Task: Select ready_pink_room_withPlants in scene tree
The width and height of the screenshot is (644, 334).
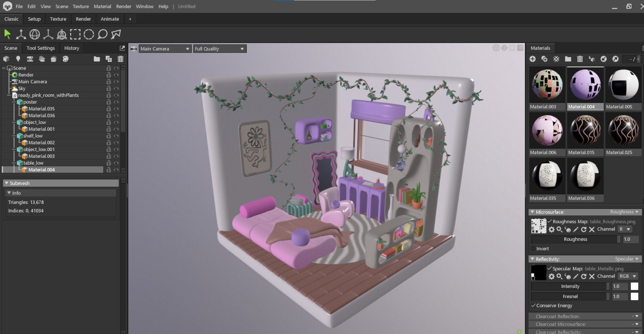Action: click(48, 95)
